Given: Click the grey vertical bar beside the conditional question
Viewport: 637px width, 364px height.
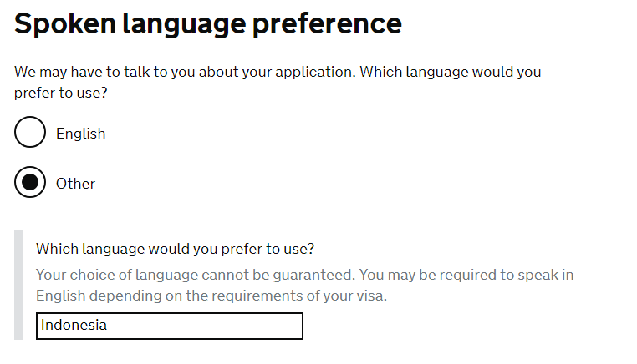Looking at the screenshot, I should click(18, 286).
